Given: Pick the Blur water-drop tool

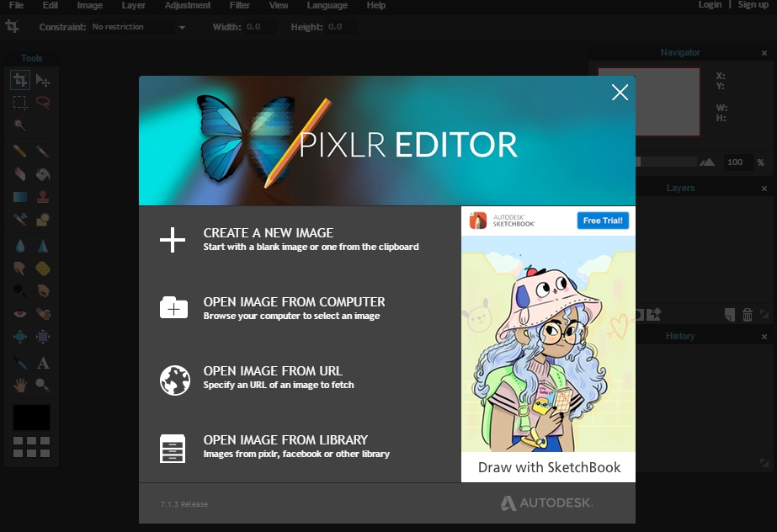Looking at the screenshot, I should click(x=20, y=246).
